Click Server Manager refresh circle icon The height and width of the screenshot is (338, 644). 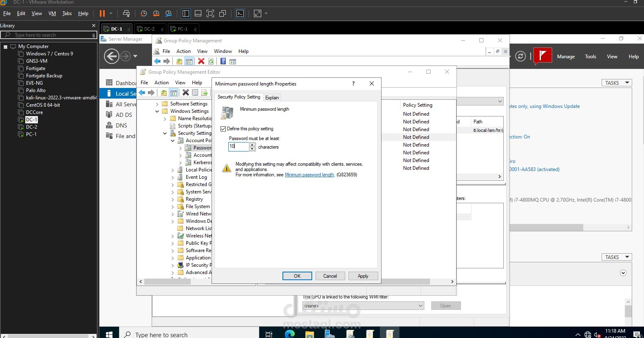point(520,56)
